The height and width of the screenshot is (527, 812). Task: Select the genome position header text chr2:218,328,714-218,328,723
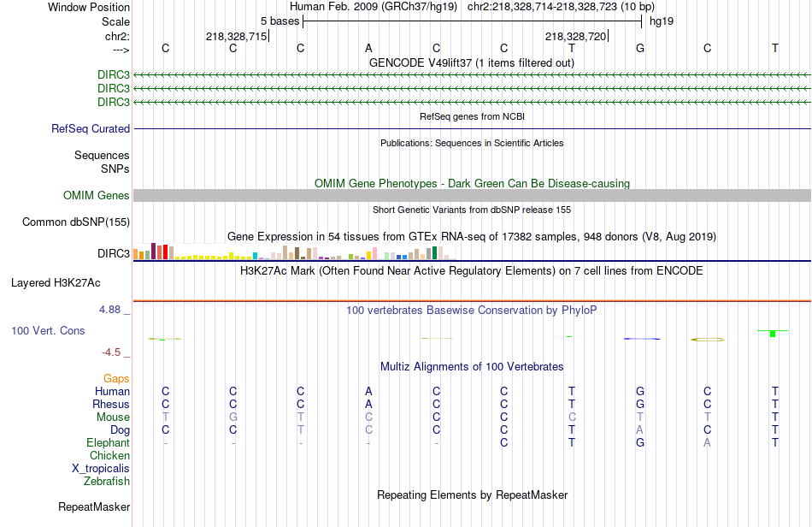542,7
